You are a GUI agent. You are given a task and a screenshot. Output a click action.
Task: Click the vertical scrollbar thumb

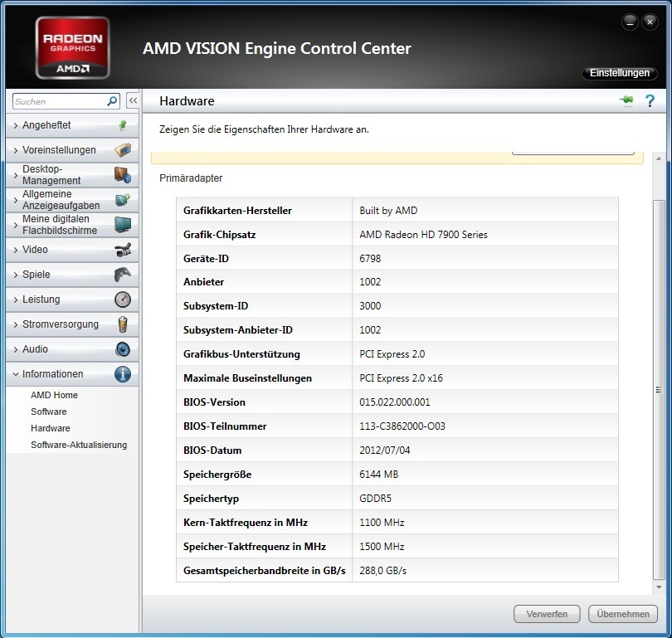[x=659, y=390]
